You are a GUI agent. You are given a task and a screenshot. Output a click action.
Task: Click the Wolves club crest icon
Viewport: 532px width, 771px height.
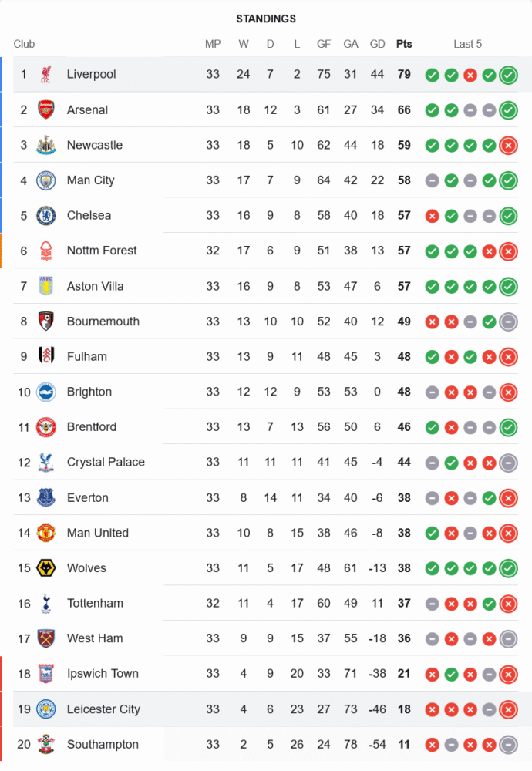[x=46, y=568]
